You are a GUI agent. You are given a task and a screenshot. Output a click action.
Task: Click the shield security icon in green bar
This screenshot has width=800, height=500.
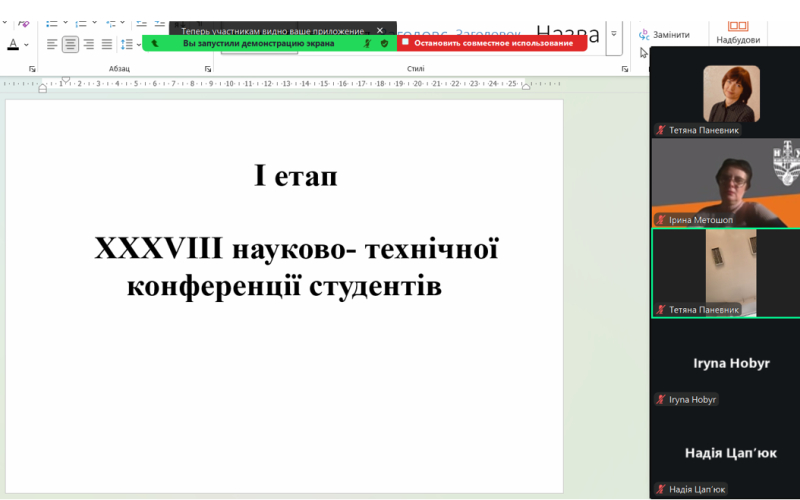(x=384, y=43)
